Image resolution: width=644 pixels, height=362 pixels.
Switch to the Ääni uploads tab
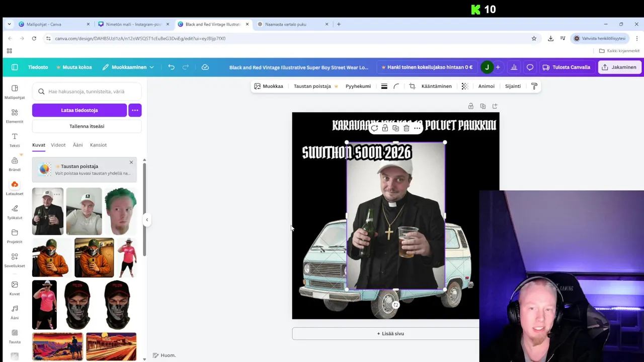coord(77,145)
